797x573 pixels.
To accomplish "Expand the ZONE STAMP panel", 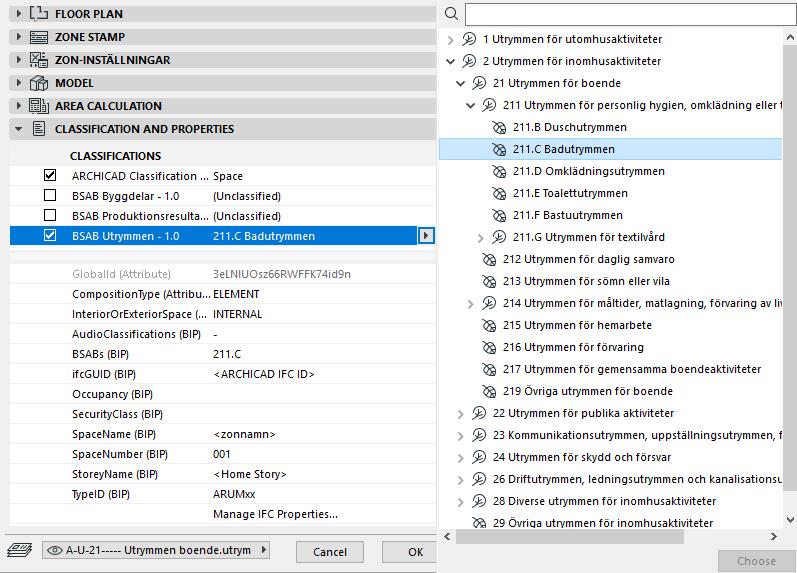I will [x=19, y=37].
